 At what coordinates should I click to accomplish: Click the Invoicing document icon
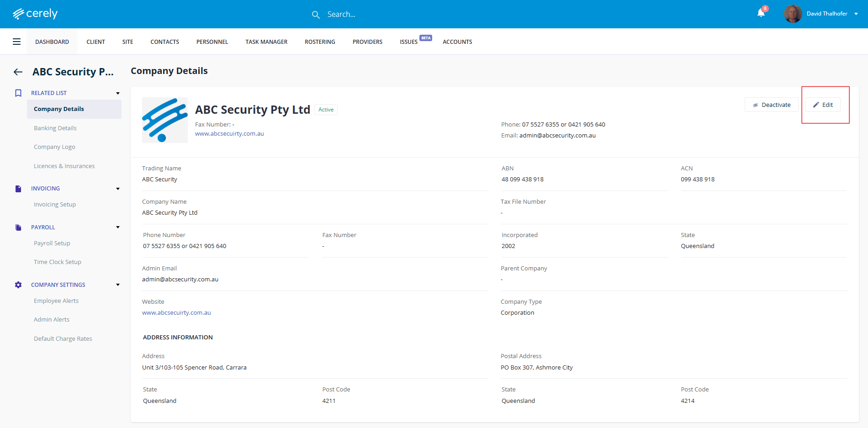point(18,189)
